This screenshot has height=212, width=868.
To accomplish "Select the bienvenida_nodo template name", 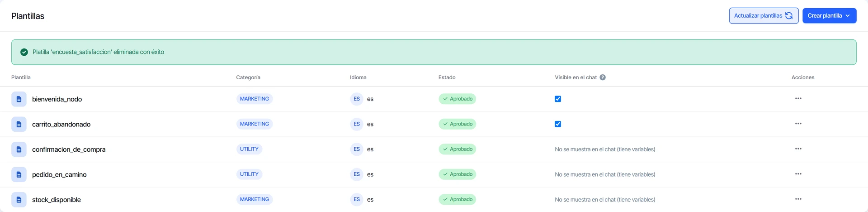I will pyautogui.click(x=57, y=99).
